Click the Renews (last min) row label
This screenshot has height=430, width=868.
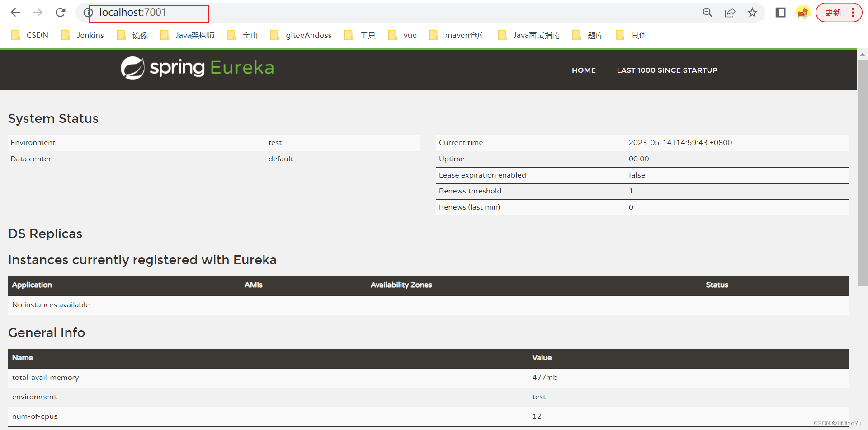(469, 207)
